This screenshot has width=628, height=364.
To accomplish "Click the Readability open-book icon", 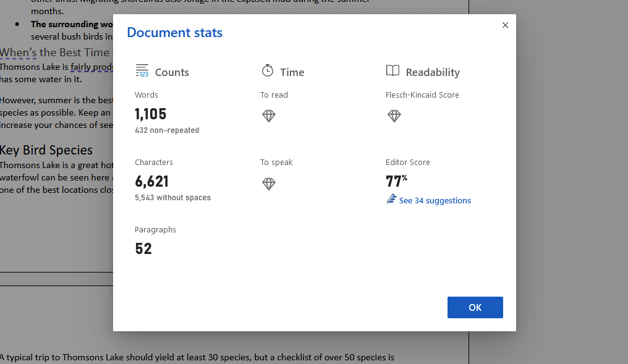I will 393,71.
